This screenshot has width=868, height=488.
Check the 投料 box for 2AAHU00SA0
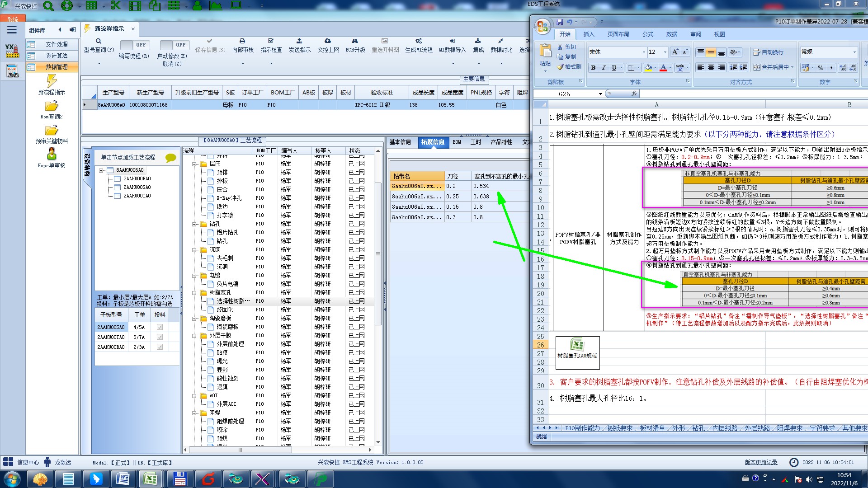pyautogui.click(x=160, y=327)
